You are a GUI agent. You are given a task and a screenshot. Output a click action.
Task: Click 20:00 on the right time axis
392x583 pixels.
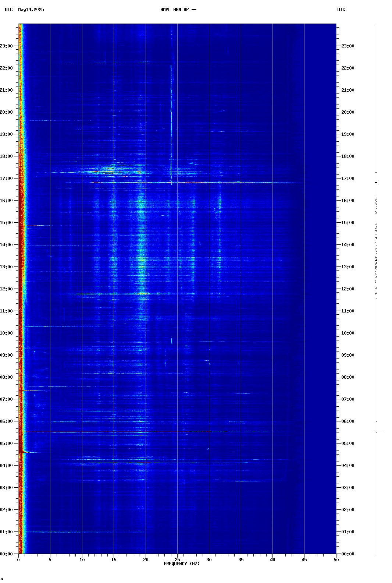[x=348, y=112]
